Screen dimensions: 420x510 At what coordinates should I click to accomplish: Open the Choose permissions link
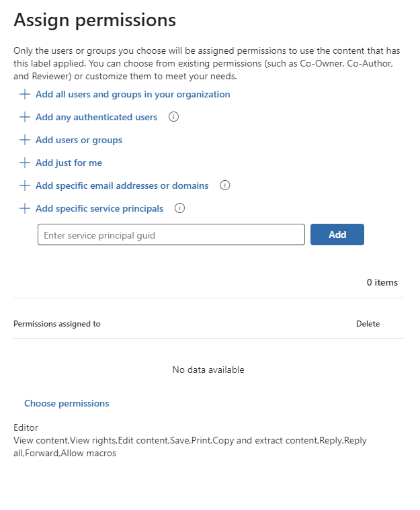pos(67,403)
